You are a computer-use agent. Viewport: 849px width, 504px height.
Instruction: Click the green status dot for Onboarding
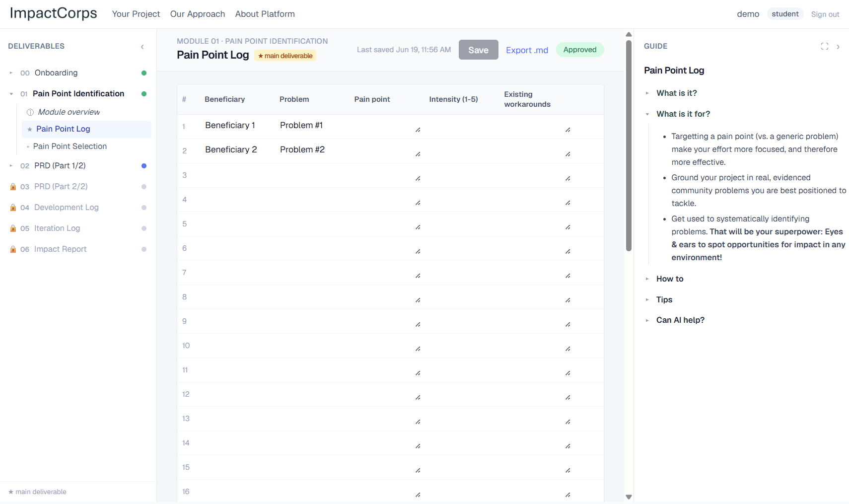point(144,73)
